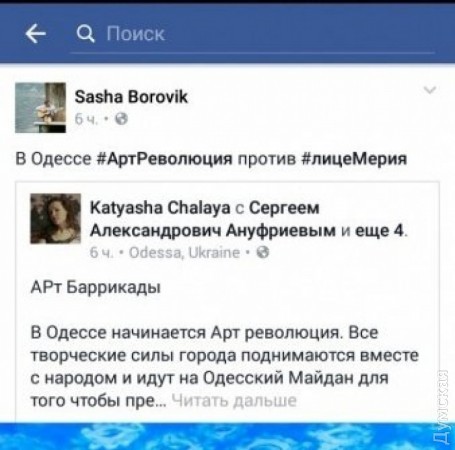Open the blue patterned image below post

[227, 436]
